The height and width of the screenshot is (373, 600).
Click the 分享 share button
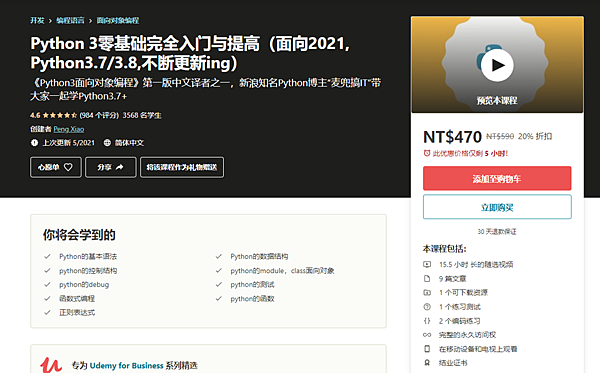click(111, 167)
